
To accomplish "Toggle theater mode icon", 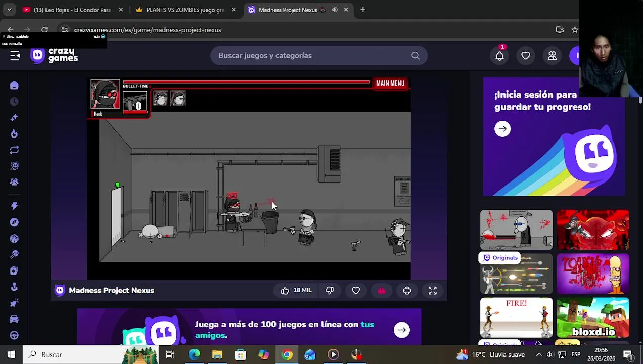I will [407, 290].
